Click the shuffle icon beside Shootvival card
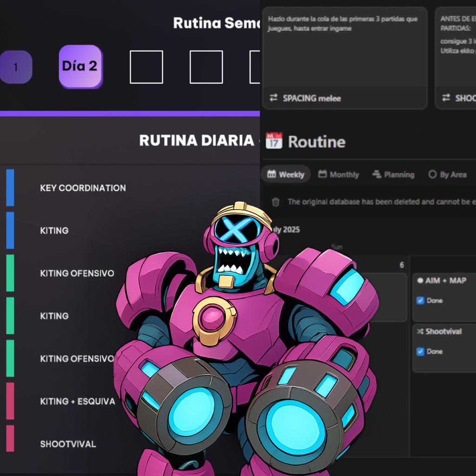This screenshot has width=476, height=476. click(x=420, y=331)
